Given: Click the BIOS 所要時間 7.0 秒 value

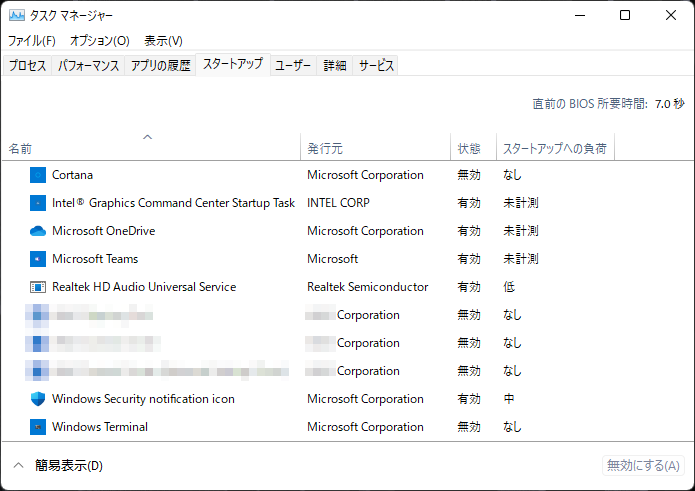Looking at the screenshot, I should click(x=670, y=104).
